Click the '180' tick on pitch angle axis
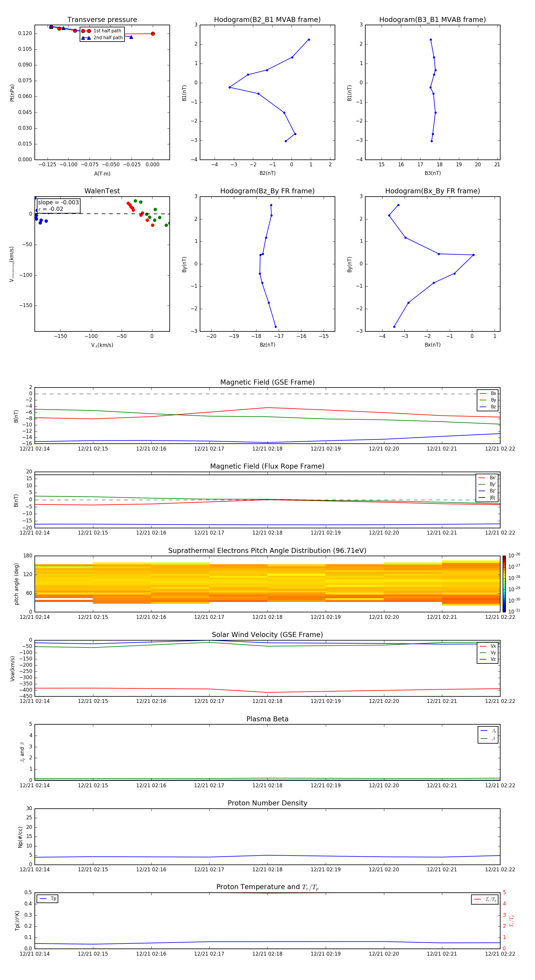The width and height of the screenshot is (535, 980). 28,556
